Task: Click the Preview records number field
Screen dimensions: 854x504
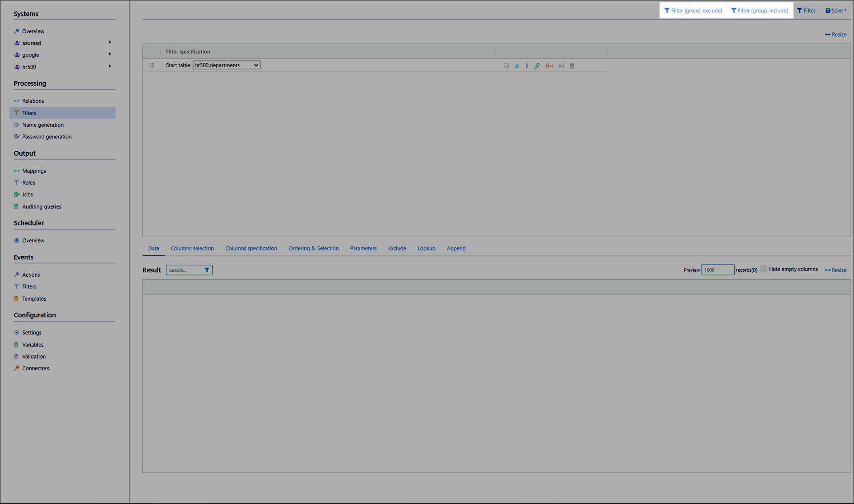Action: click(x=717, y=270)
